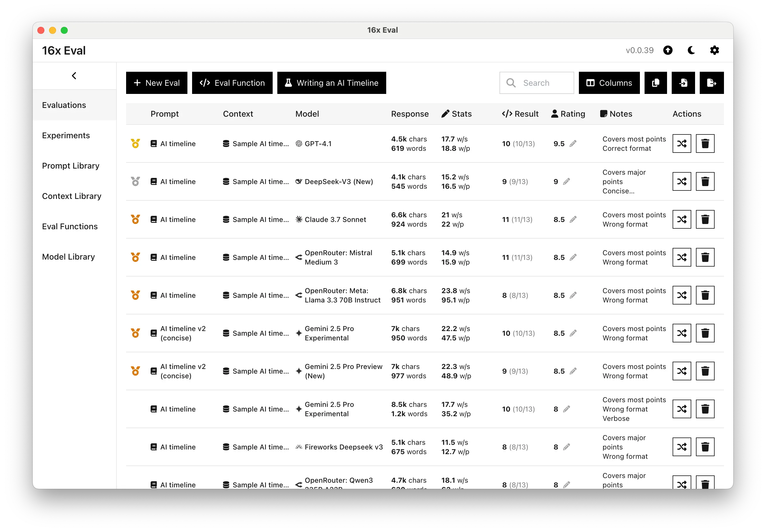Click the New Eval button
This screenshot has height=532, width=766.
click(x=156, y=83)
